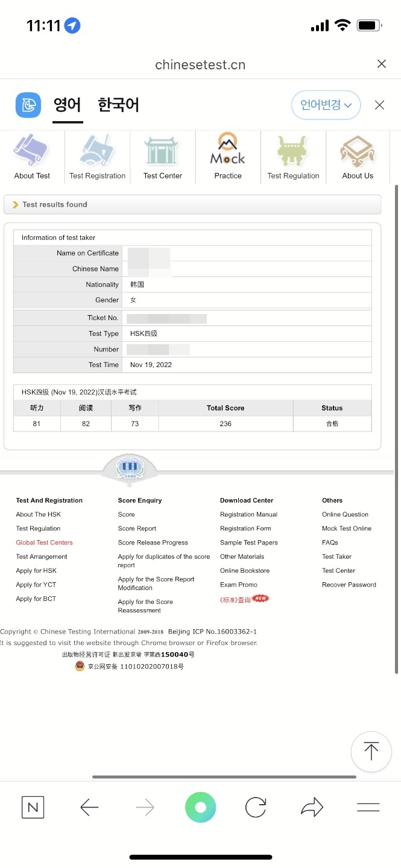This screenshot has height=868, width=401.
Task: Expand the Test results found header
Action: point(192,204)
